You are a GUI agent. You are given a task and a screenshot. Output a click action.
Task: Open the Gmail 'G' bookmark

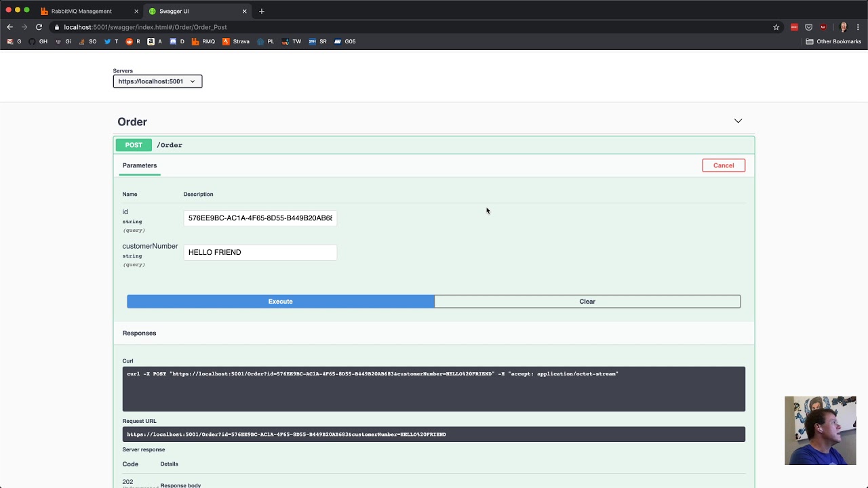tap(14, 41)
